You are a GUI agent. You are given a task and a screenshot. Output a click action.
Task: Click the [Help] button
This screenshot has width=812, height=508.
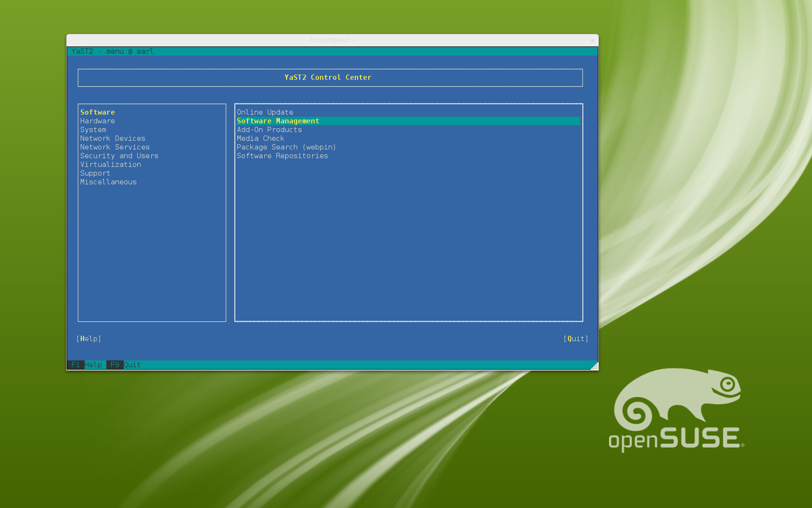89,339
